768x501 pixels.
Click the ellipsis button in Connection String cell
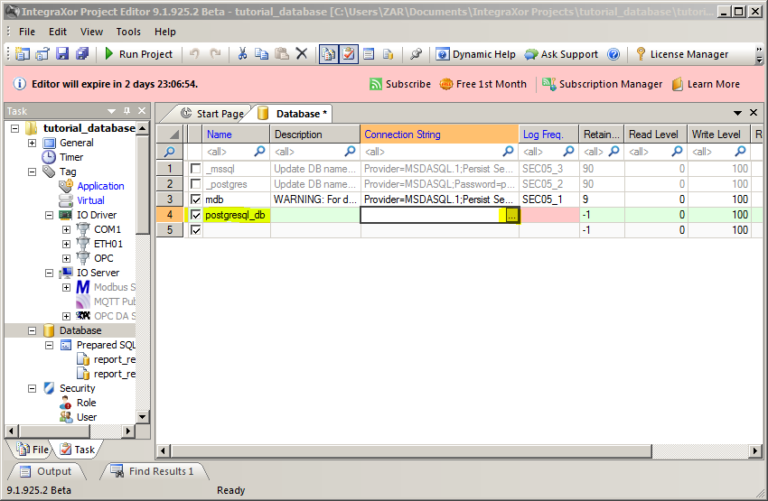tap(512, 215)
